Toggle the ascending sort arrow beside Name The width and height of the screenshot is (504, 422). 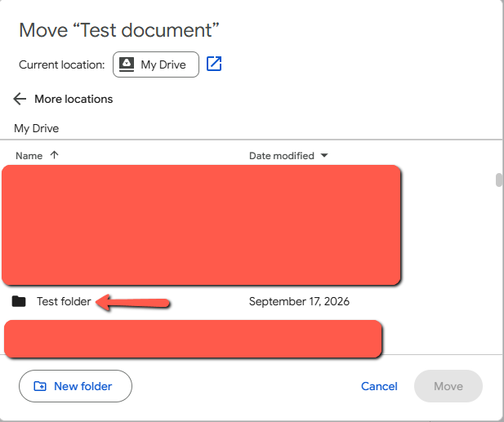(x=55, y=155)
